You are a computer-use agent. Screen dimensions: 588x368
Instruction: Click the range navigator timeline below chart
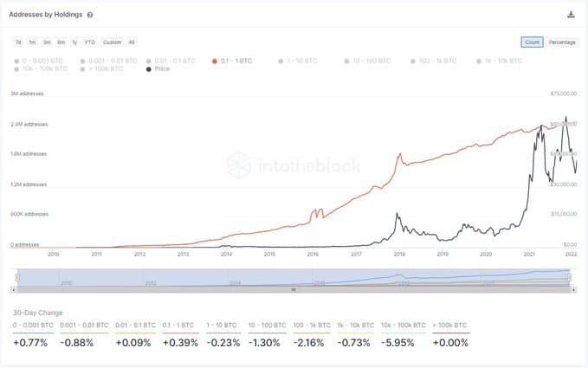(294, 276)
